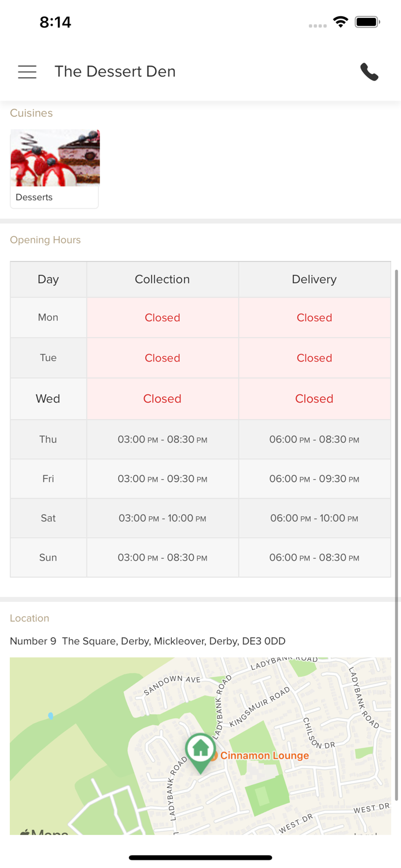Tap Monday's Closed collection cell

point(162,318)
